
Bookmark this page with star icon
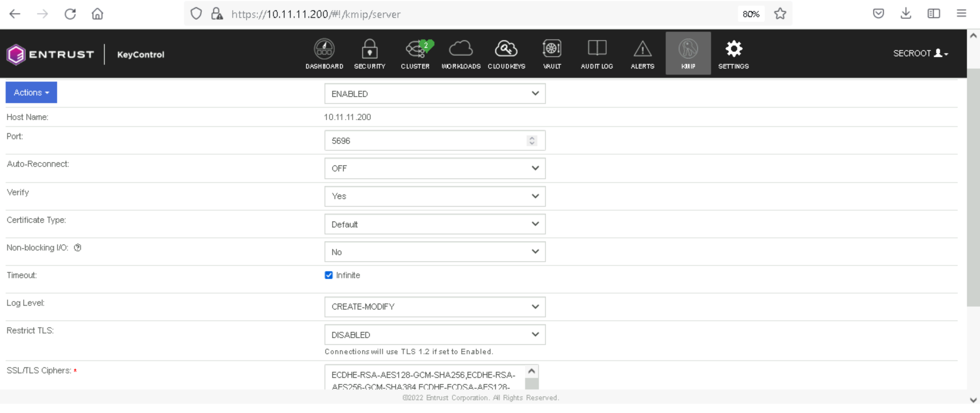[780, 14]
